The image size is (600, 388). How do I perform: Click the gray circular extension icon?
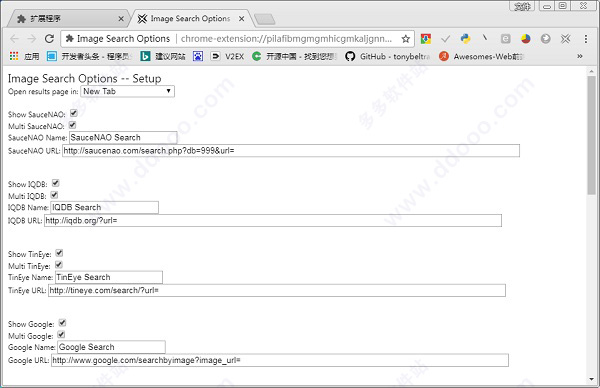(545, 39)
